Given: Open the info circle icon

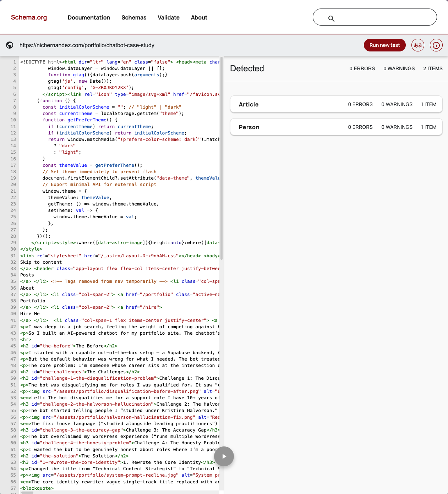Looking at the screenshot, I should coord(436,45).
